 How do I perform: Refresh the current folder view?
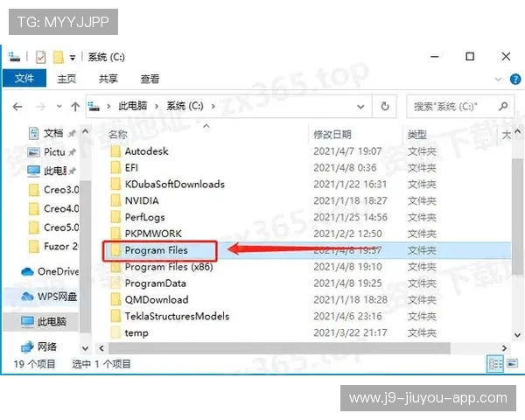point(385,107)
